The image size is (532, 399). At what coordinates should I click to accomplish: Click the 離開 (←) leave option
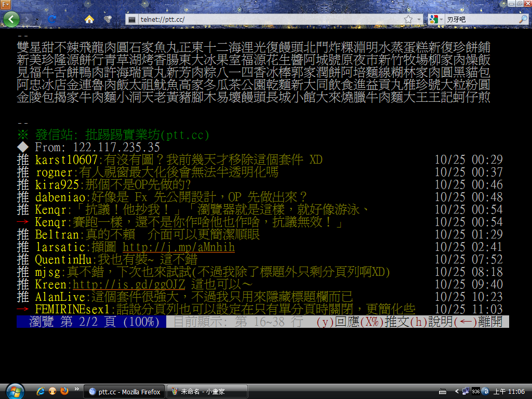coord(478,322)
